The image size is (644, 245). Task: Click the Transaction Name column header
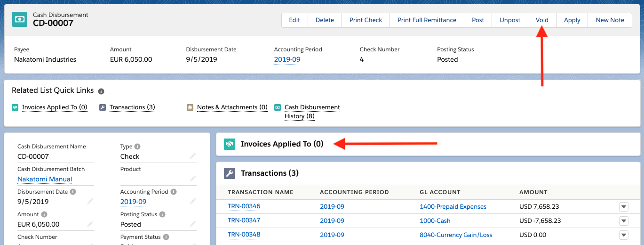coord(261,192)
